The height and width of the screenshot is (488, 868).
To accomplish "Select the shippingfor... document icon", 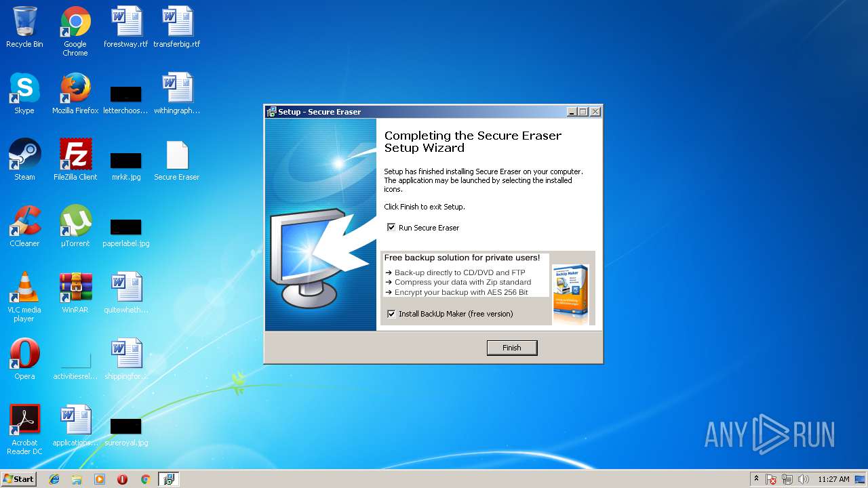I will pyautogui.click(x=126, y=359).
